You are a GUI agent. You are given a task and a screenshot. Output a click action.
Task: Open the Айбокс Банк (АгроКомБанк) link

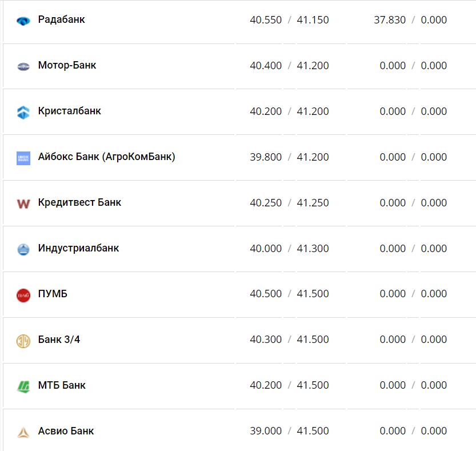pos(106,157)
